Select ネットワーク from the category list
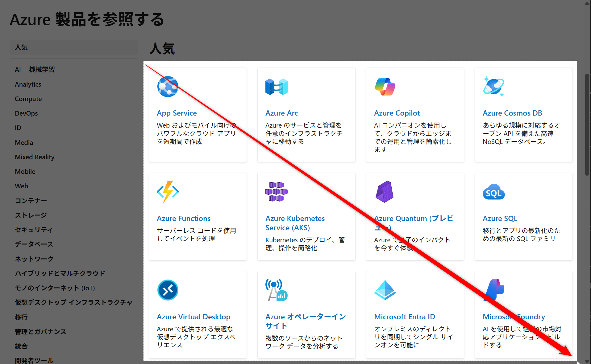 point(34,259)
